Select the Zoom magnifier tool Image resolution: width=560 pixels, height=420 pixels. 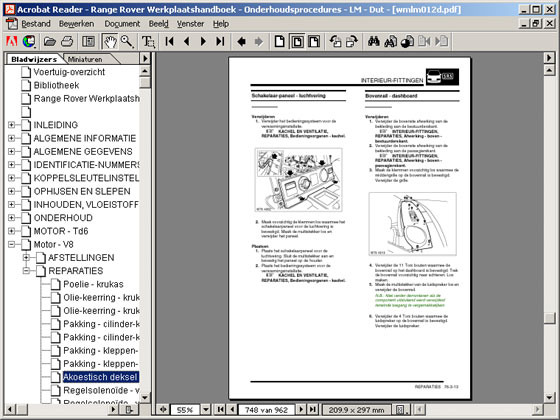pyautogui.click(x=127, y=41)
